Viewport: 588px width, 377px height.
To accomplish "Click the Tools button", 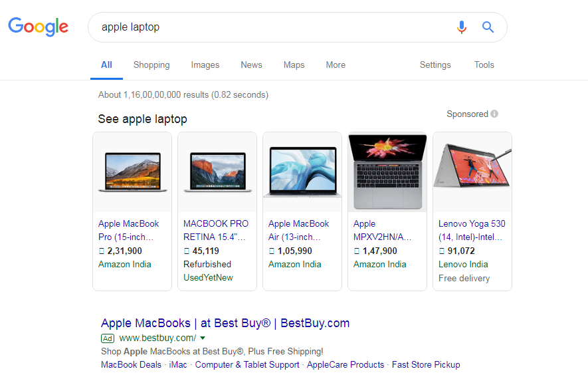I will (484, 64).
